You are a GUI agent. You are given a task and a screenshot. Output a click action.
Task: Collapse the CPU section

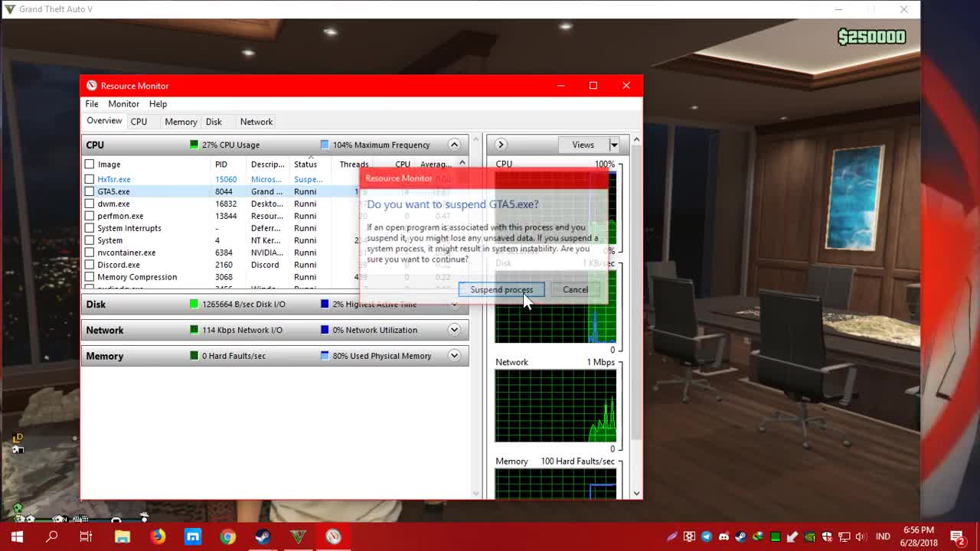(x=454, y=145)
